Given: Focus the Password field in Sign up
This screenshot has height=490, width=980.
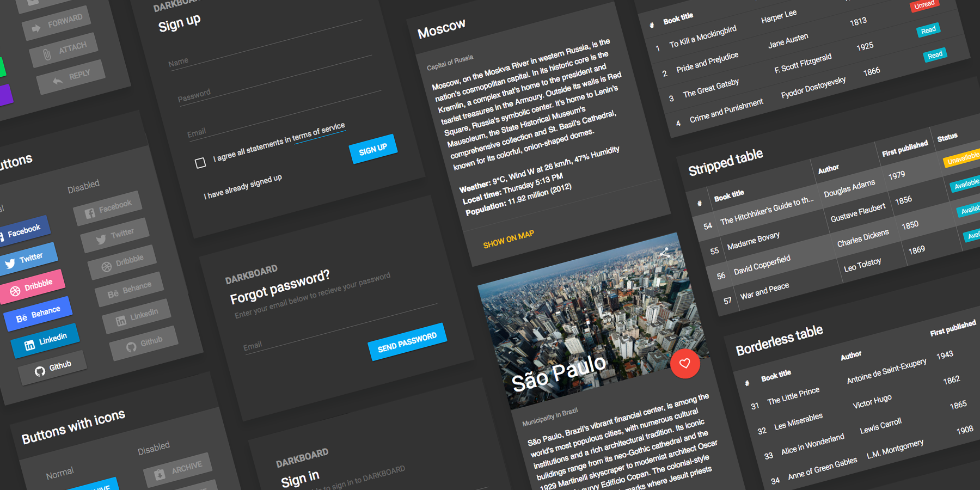Looking at the screenshot, I should coord(276,79).
